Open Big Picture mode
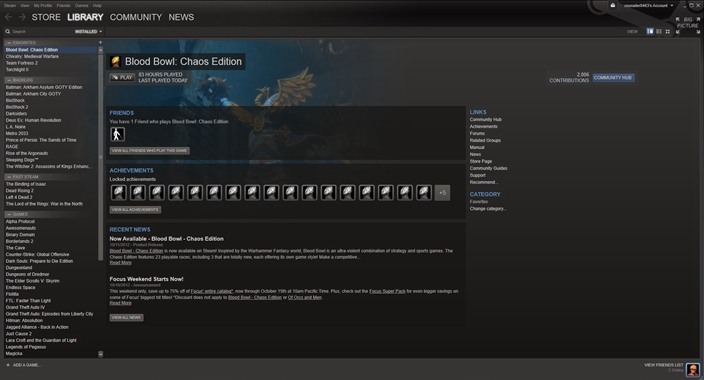Screen dimensions: 704x380 coord(688,26)
